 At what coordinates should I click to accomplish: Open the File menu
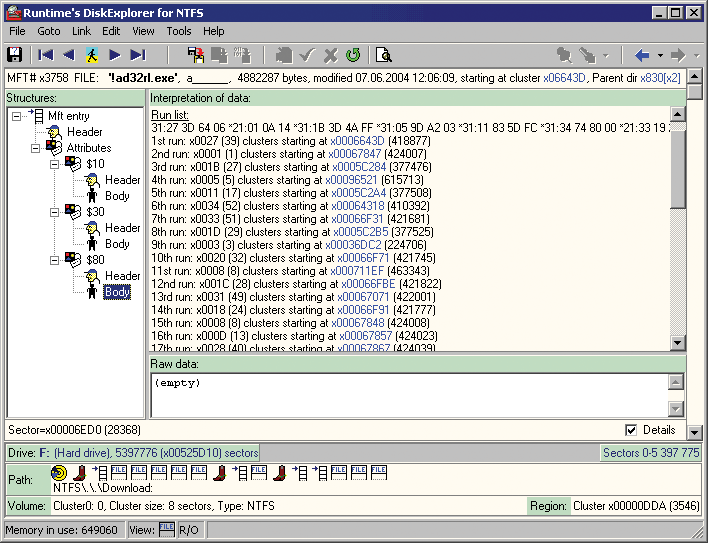17,31
